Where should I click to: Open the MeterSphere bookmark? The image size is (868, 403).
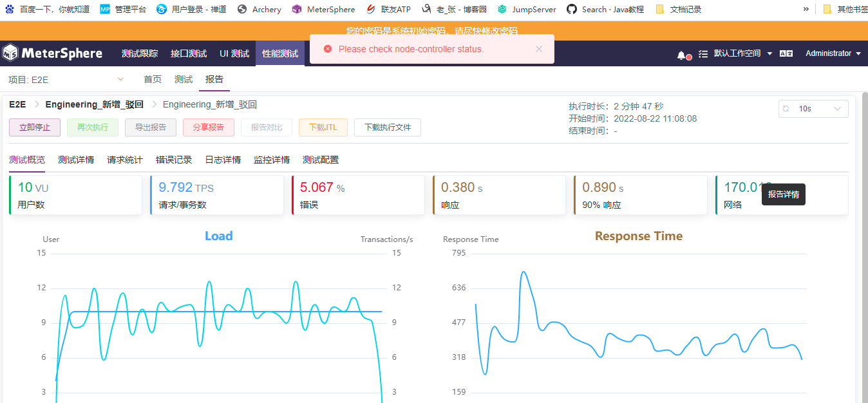click(323, 9)
